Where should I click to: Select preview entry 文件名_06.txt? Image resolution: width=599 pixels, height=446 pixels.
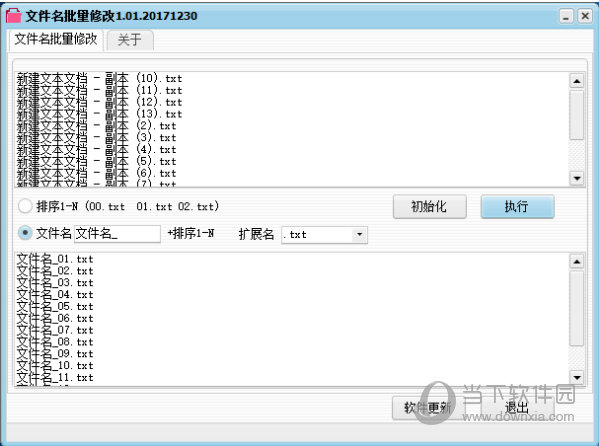pos(55,318)
